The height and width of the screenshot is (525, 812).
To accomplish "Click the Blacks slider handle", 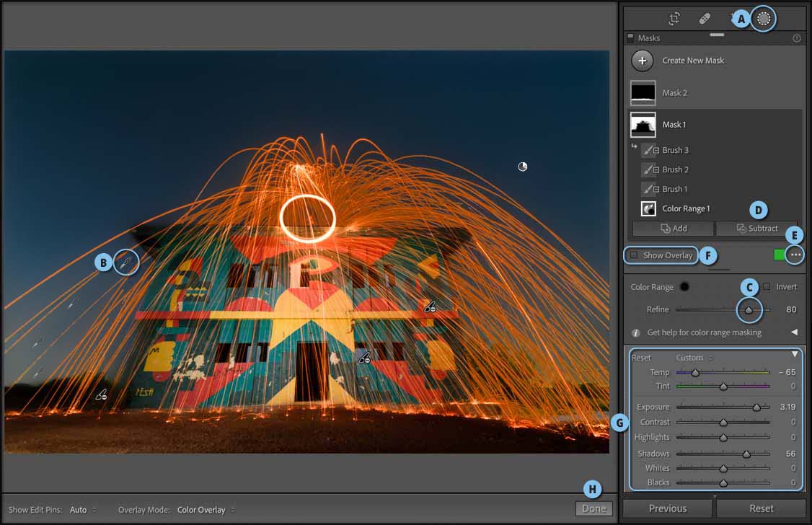I will 723,483.
